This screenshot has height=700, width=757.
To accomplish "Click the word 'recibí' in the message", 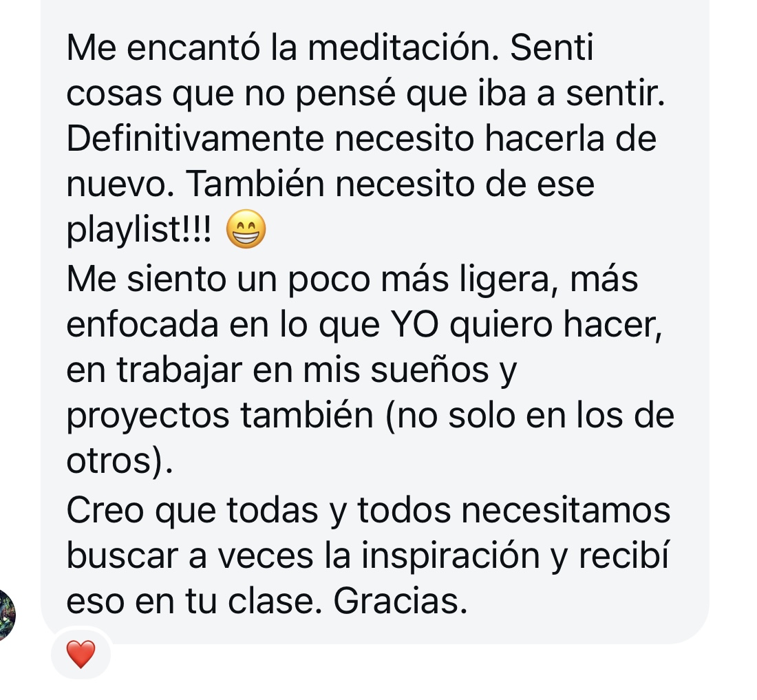I will click(623, 555).
